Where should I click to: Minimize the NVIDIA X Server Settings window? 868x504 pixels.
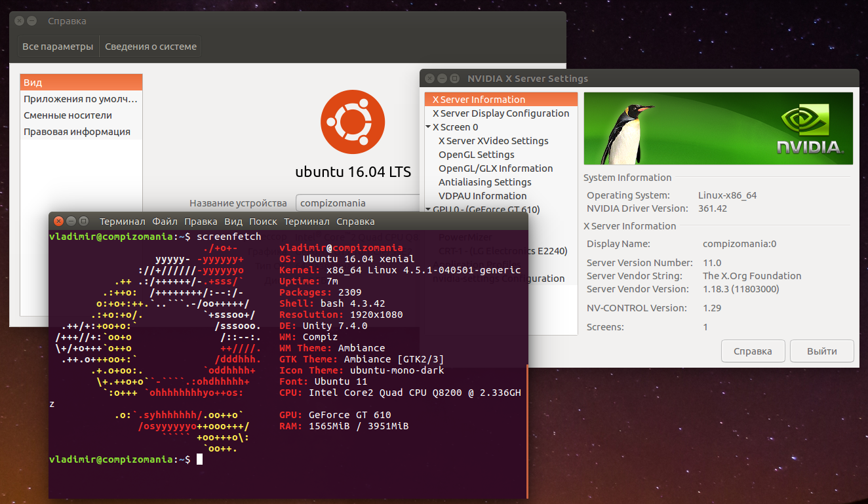pyautogui.click(x=442, y=79)
